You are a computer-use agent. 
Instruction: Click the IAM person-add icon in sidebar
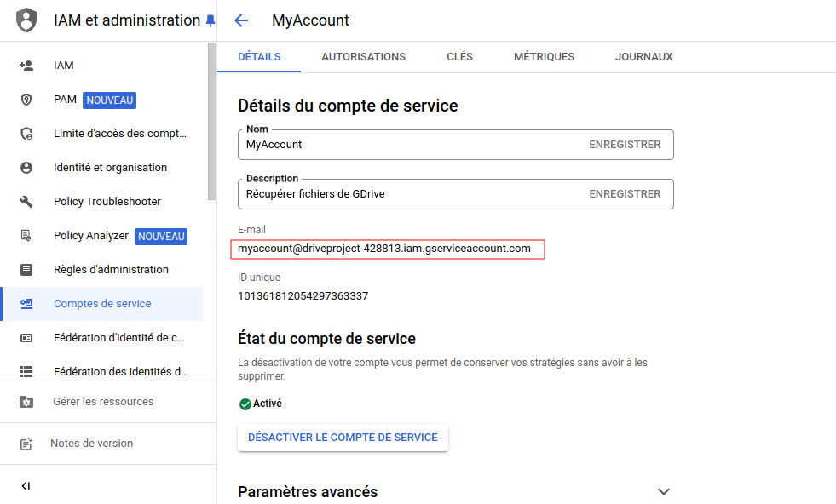26,66
